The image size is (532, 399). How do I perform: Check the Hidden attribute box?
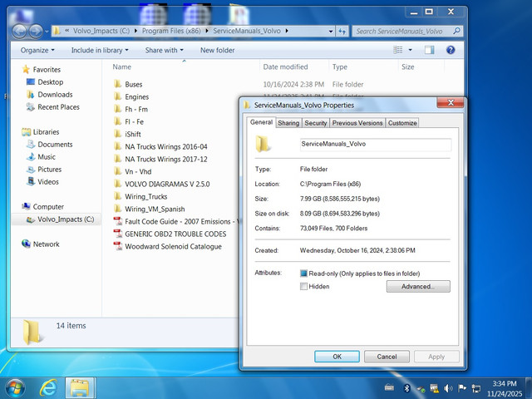tap(303, 286)
